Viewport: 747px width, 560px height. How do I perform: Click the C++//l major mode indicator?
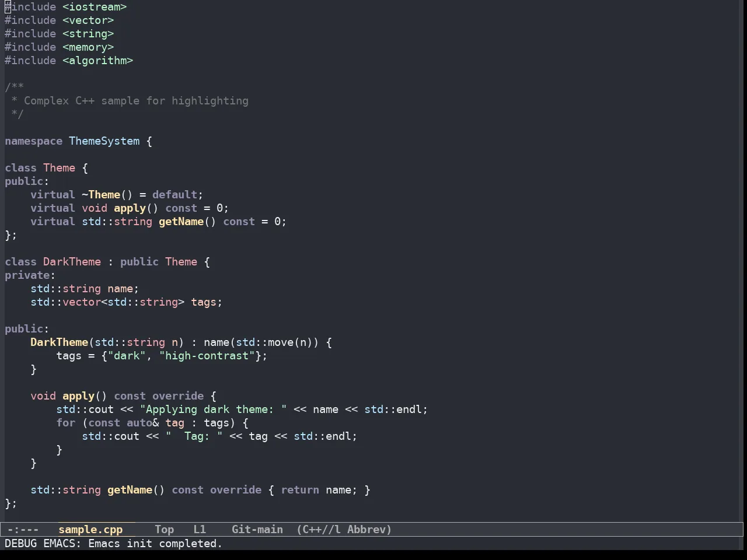click(x=319, y=530)
